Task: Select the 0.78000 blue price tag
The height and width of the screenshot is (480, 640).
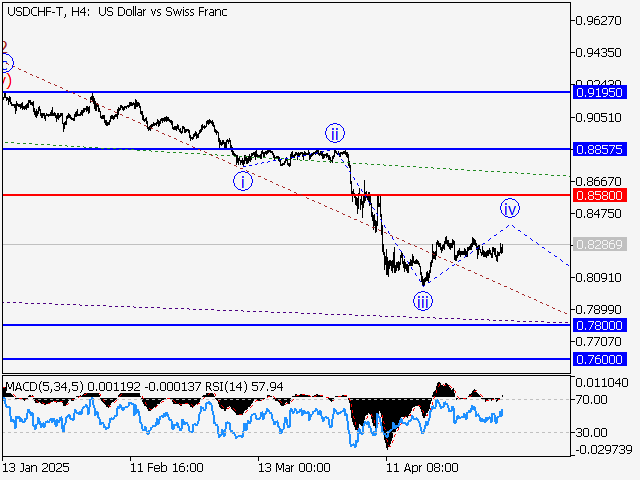Action: click(600, 325)
